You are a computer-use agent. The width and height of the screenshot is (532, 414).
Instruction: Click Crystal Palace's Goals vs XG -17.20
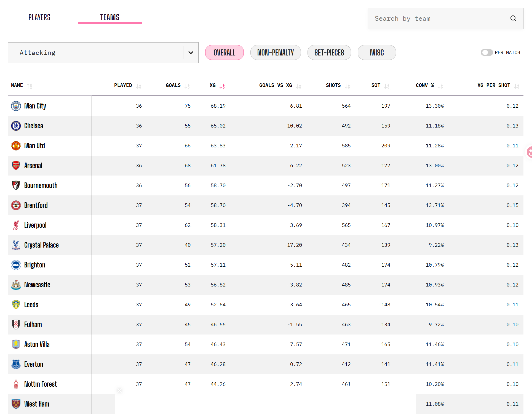tap(293, 245)
